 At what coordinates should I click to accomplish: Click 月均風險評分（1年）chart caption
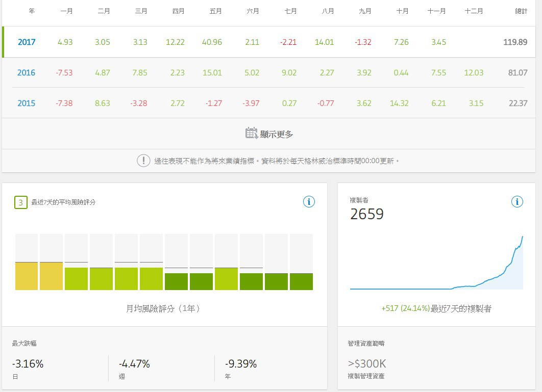(163, 308)
